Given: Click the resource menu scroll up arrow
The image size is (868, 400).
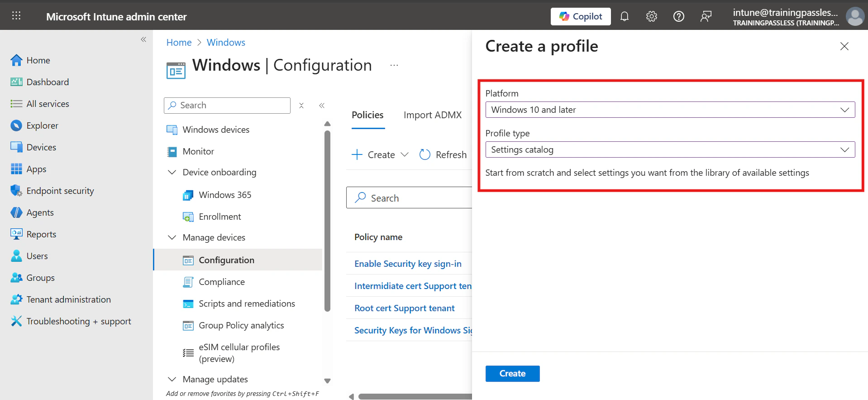Looking at the screenshot, I should (328, 124).
